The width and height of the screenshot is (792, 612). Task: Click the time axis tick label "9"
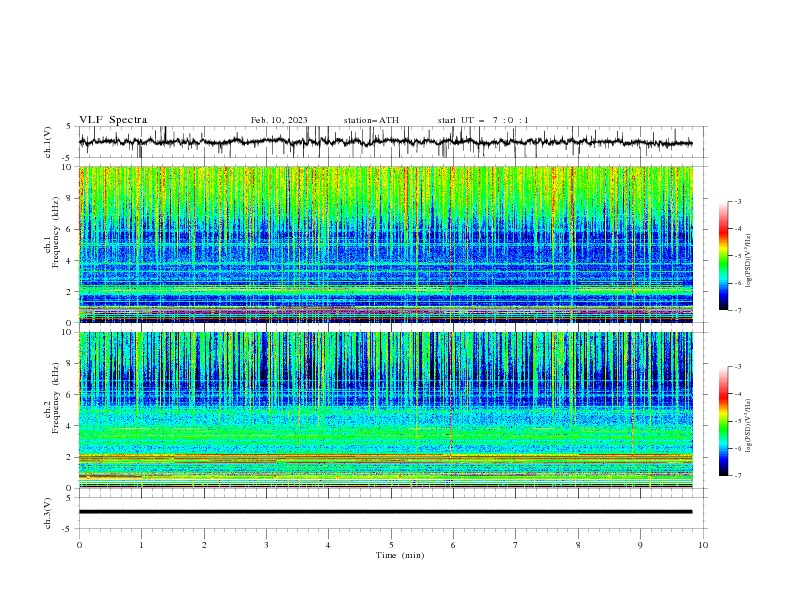(640, 545)
